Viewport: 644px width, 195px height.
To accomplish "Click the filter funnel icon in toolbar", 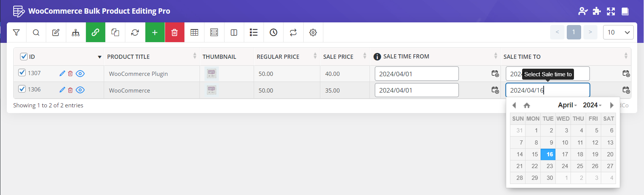I will 16,33.
